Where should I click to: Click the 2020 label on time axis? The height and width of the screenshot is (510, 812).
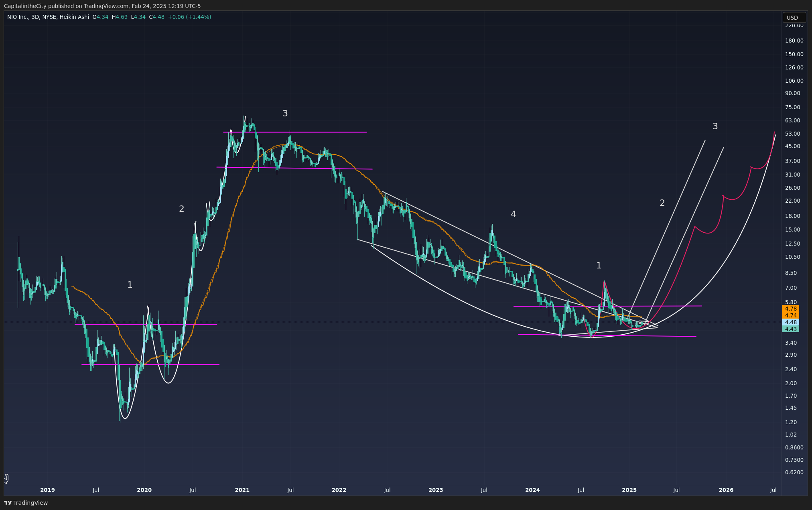pyautogui.click(x=144, y=490)
